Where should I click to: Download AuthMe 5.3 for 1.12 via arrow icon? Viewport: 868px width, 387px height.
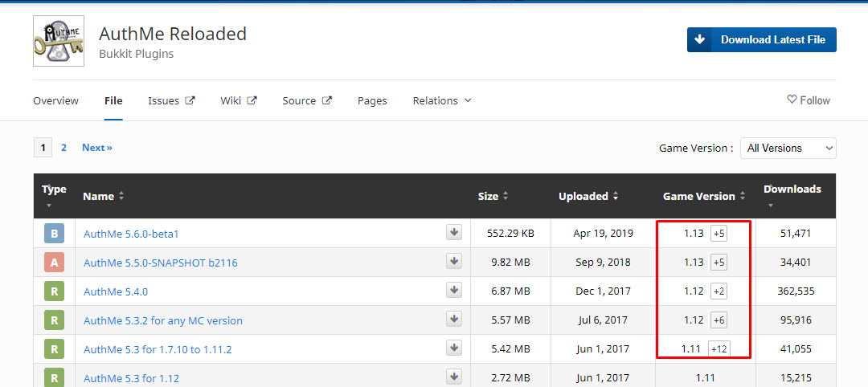(454, 377)
